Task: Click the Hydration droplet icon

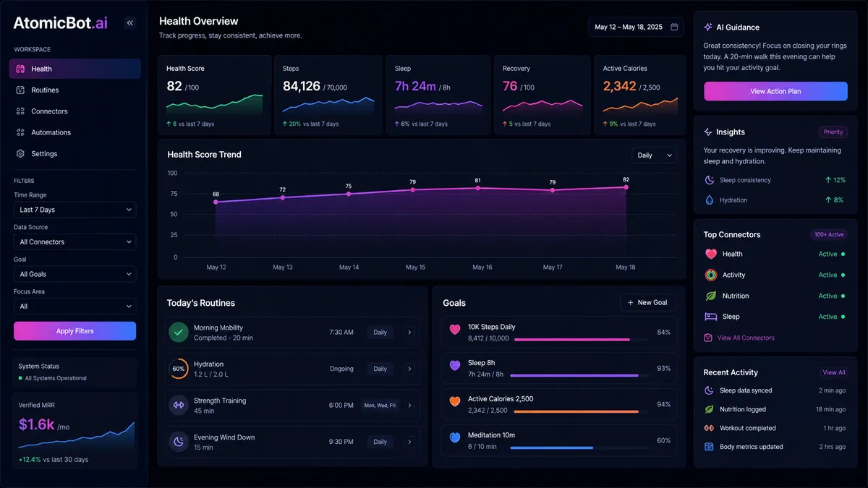Action: pos(709,200)
